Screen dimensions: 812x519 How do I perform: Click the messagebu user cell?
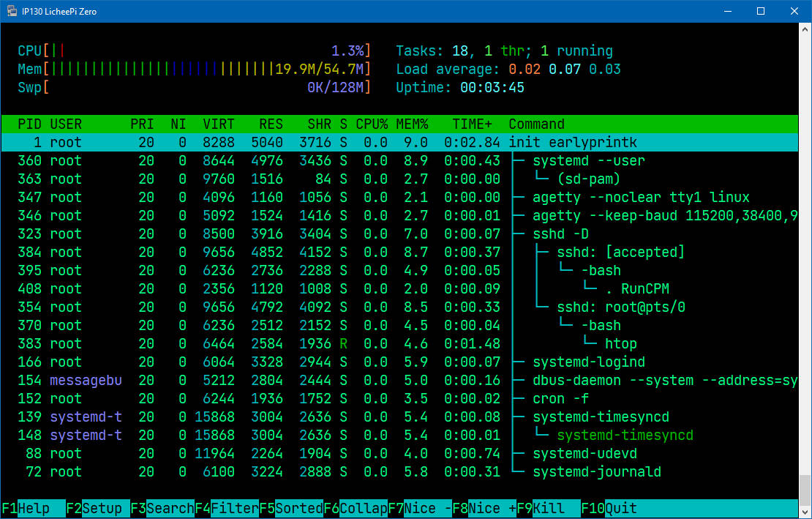(x=86, y=380)
